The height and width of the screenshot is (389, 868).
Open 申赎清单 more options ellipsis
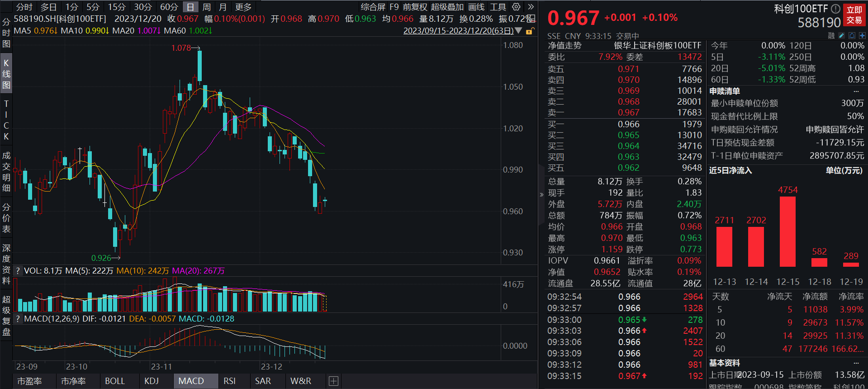(856, 91)
